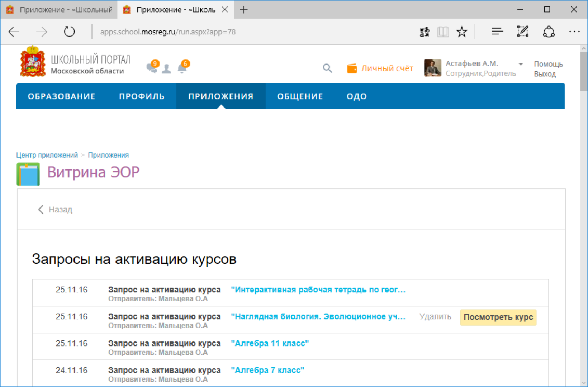Click the user avatar thumbnail
This screenshot has width=588, height=387.
433,68
